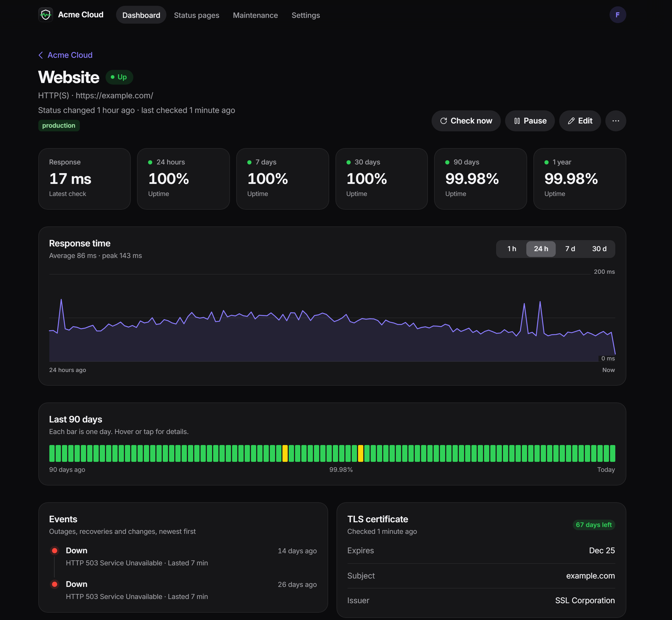This screenshot has width=672, height=620.
Task: Click the Check now button
Action: (x=466, y=121)
